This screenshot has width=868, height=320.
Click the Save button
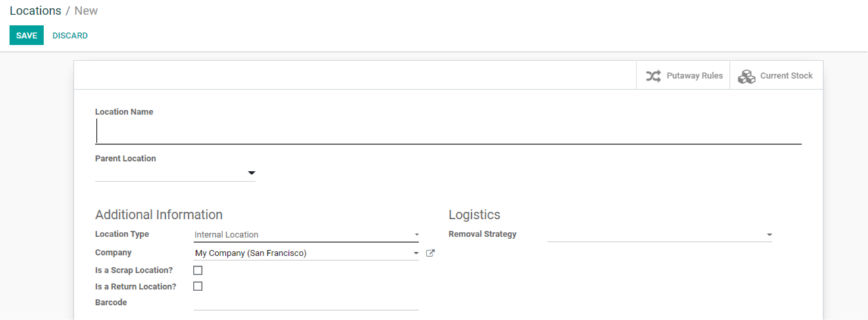[x=26, y=35]
